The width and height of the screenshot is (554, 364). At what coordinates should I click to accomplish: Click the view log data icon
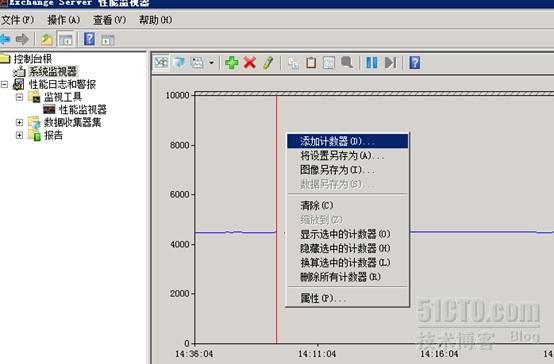tap(179, 63)
